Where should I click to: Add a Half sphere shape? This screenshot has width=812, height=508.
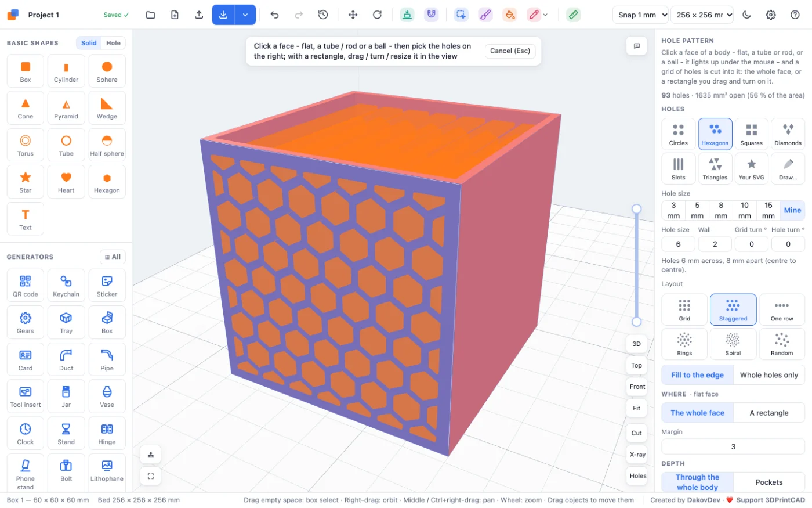(x=107, y=145)
